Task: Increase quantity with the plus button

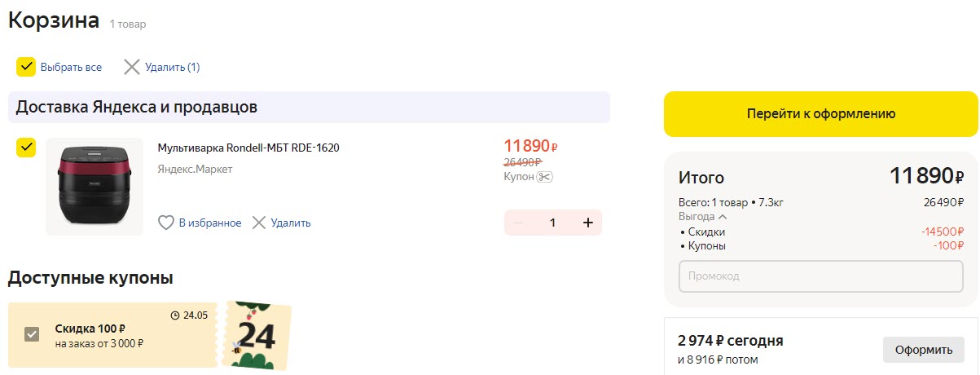Action: [x=587, y=223]
